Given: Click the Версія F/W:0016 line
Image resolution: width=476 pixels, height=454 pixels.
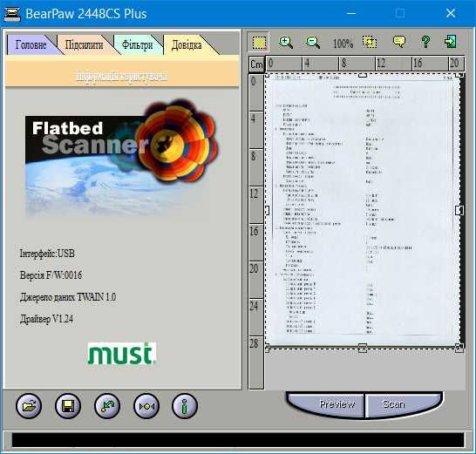Looking at the screenshot, I should pyautogui.click(x=51, y=275).
